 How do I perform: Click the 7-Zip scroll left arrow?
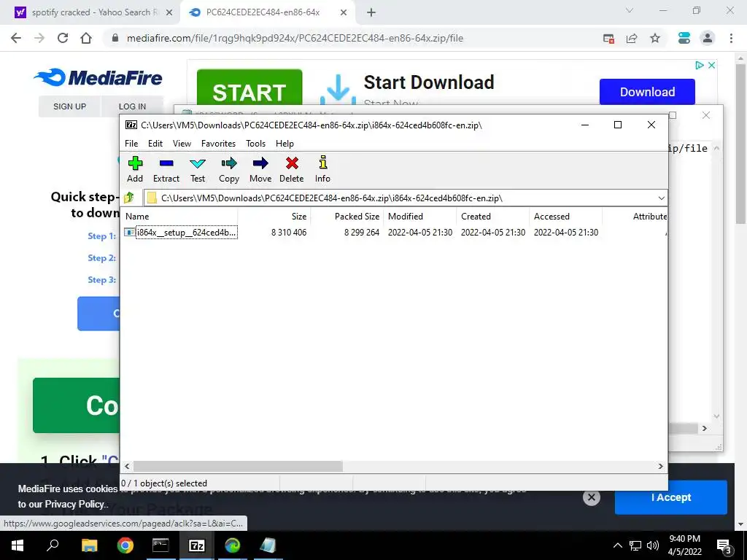click(127, 466)
